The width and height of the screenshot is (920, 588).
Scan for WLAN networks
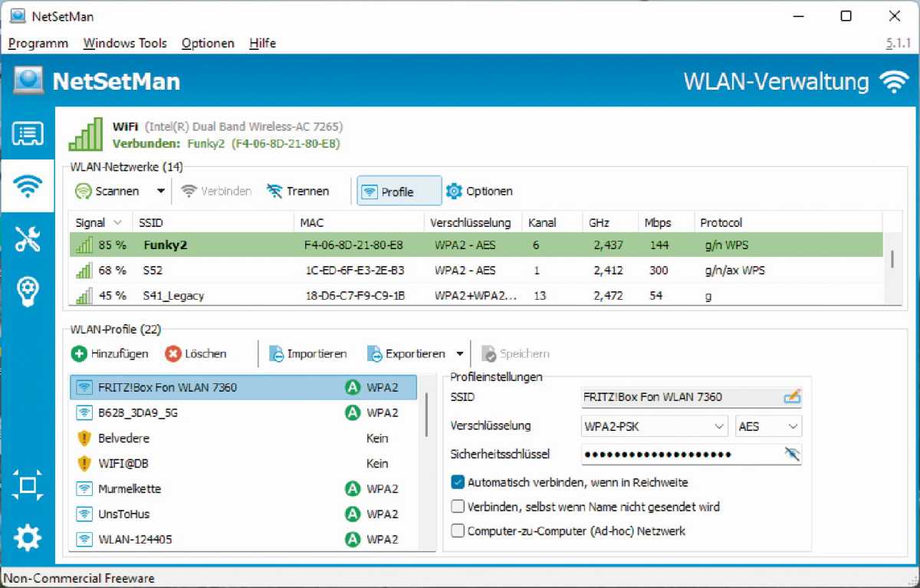(x=107, y=191)
